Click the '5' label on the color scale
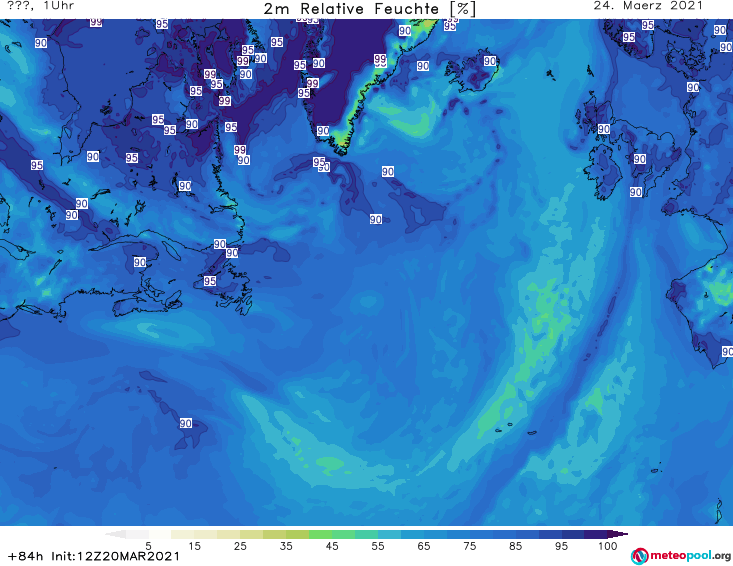The image size is (733, 566). pos(148,546)
